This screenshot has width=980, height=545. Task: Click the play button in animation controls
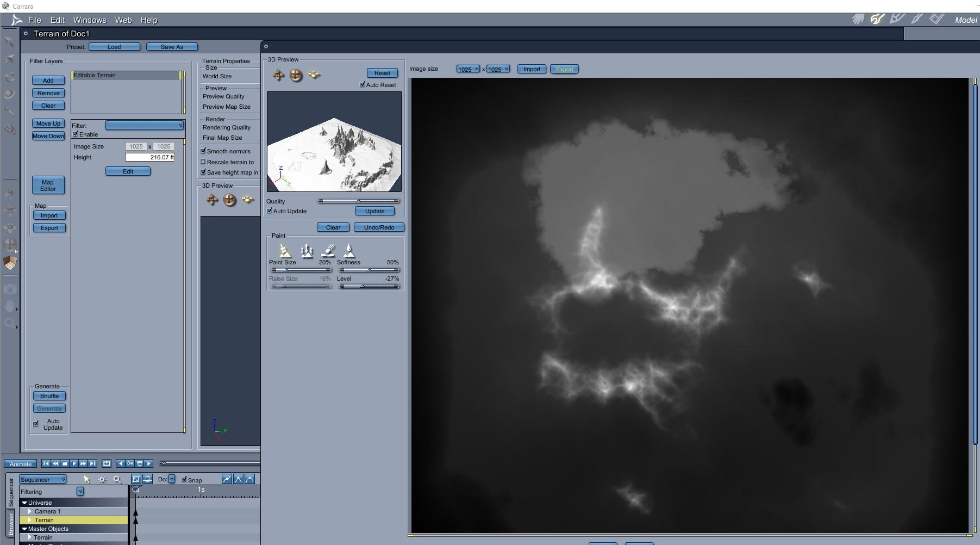coord(74,463)
